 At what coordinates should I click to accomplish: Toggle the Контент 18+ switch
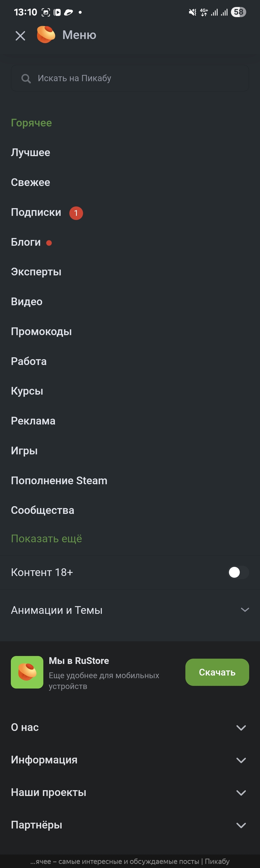(x=238, y=572)
